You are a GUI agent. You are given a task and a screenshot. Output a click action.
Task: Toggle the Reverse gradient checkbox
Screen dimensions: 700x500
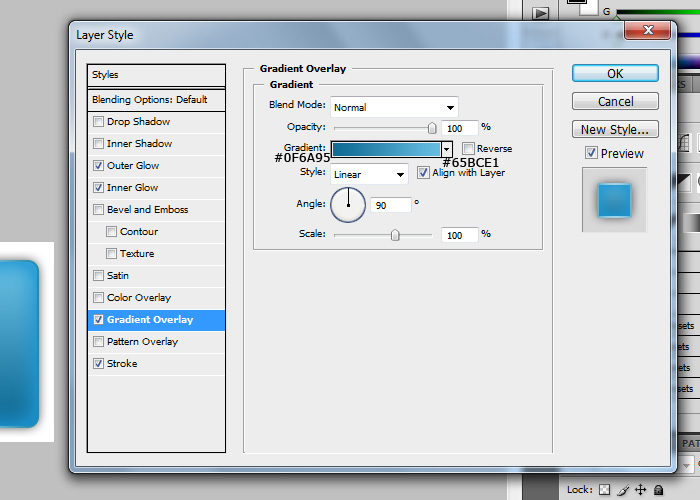click(468, 148)
